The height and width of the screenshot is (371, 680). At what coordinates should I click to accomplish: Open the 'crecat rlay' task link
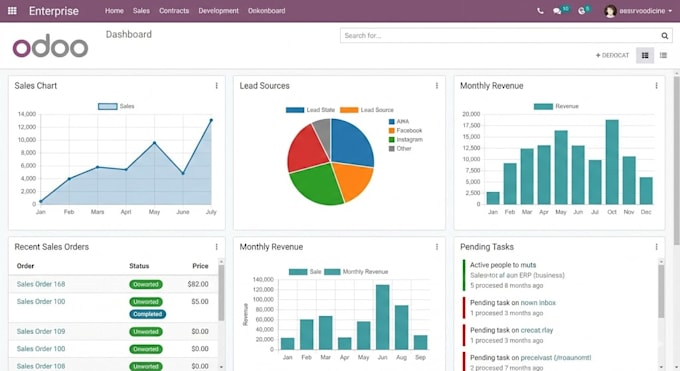(537, 330)
